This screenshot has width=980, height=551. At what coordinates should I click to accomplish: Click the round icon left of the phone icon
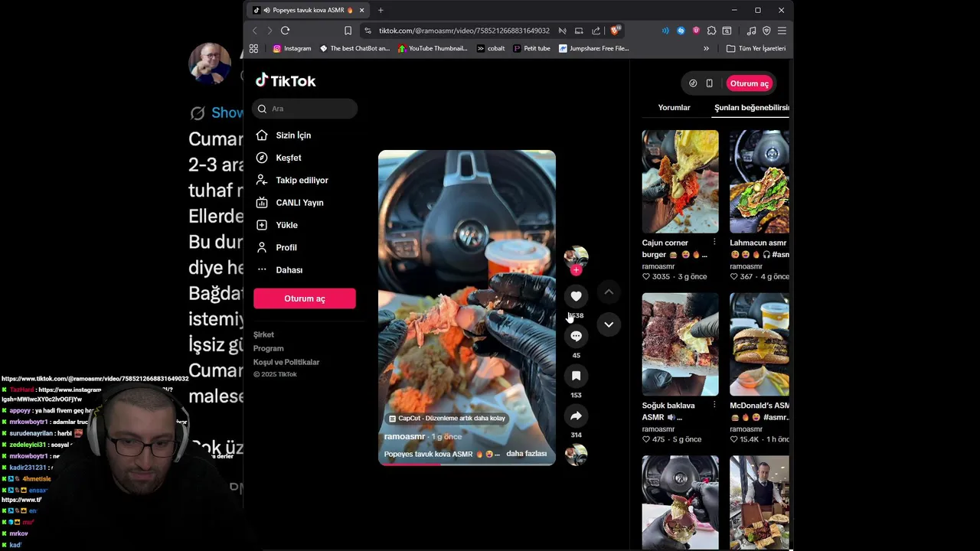coord(693,83)
